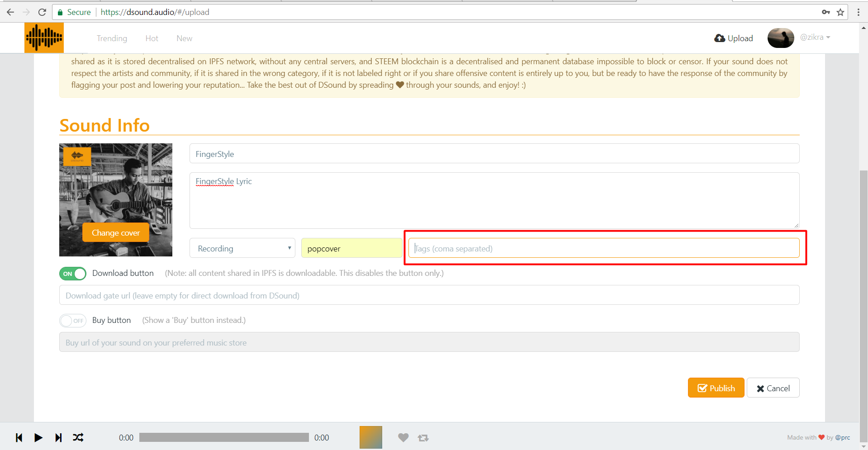This screenshot has height=450, width=868.
Task: Click the Upload cloud icon
Action: point(720,38)
